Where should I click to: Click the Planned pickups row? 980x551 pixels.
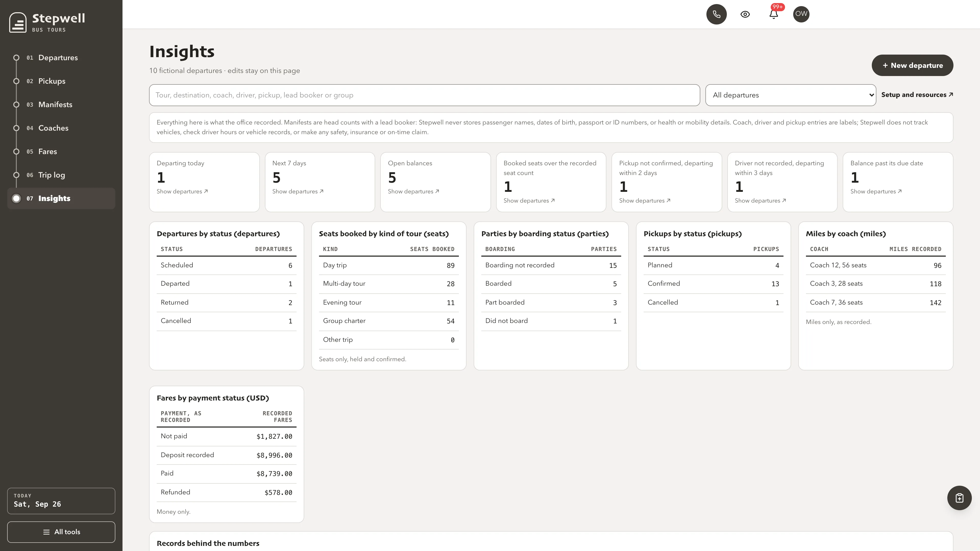point(713,265)
